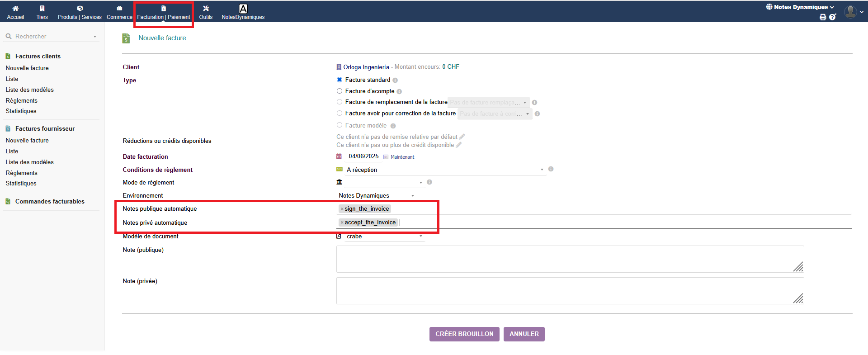Click the ANNULER button
The width and height of the screenshot is (868, 355).
coord(524,334)
